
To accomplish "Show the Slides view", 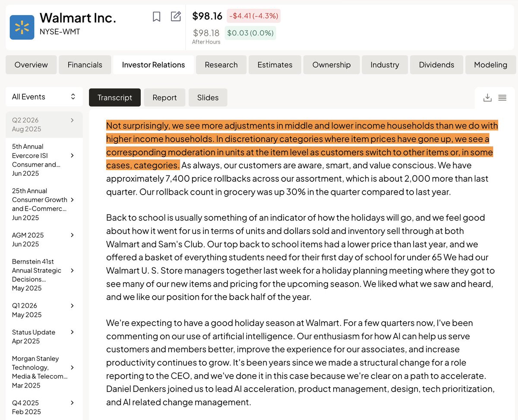I will point(208,98).
